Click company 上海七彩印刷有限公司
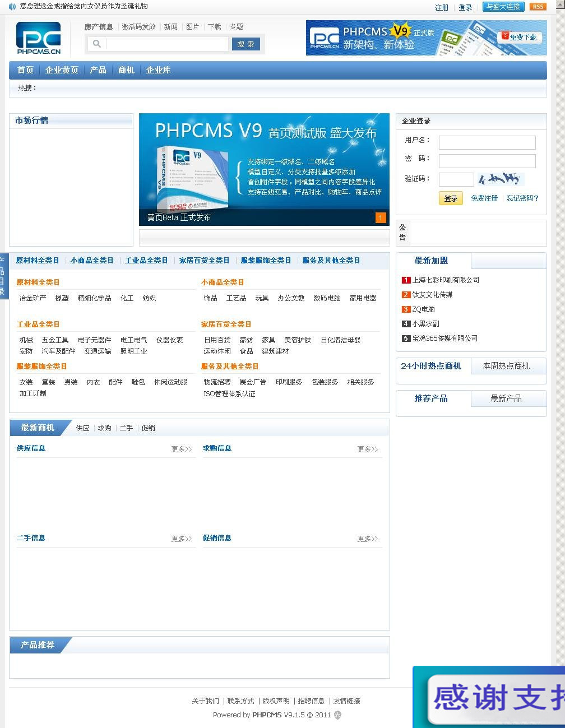Screen dimensions: 565x728 point(446,280)
